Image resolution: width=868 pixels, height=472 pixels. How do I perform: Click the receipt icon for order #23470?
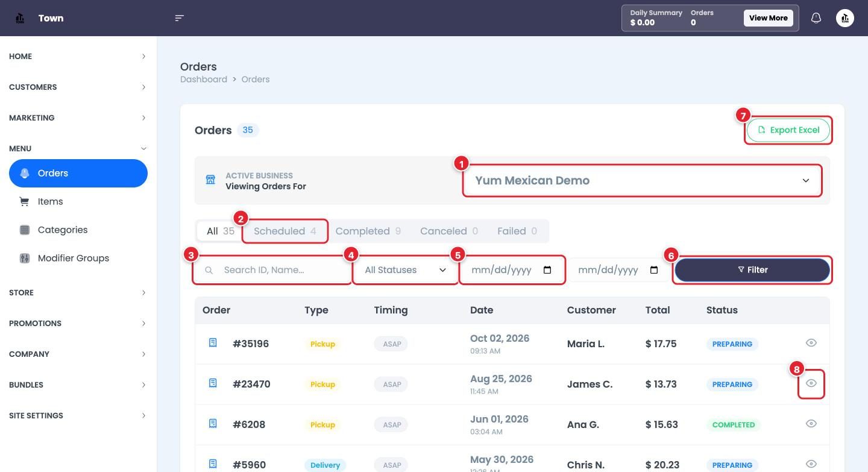tap(213, 383)
